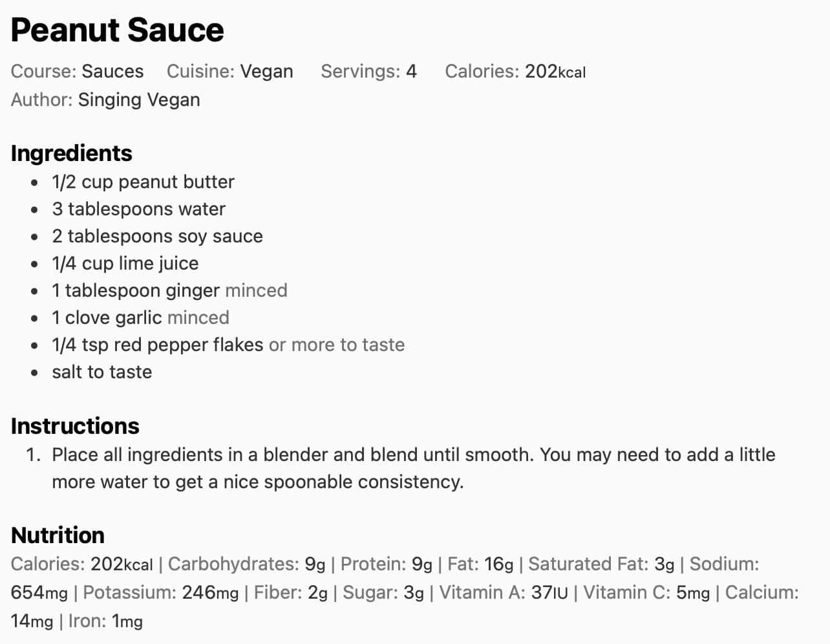Viewport: 830px width, 644px height.
Task: Click the 3 tablespoons water ingredient
Action: point(138,209)
